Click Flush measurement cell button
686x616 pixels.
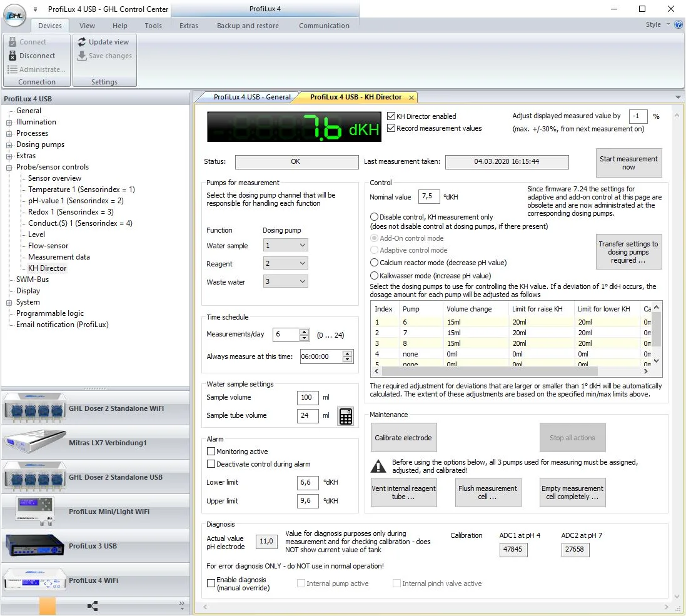[x=488, y=493]
